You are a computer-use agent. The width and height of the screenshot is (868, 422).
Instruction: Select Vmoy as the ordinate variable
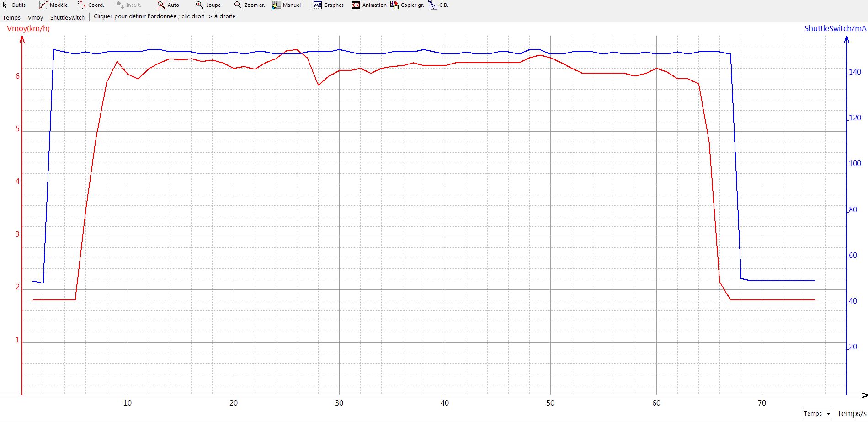coord(35,17)
